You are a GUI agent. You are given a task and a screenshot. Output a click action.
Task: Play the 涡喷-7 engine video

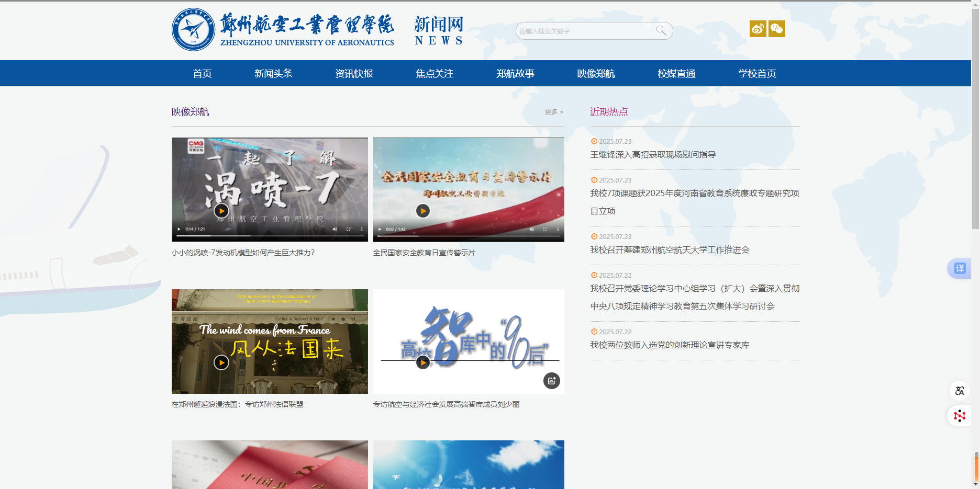coord(221,211)
